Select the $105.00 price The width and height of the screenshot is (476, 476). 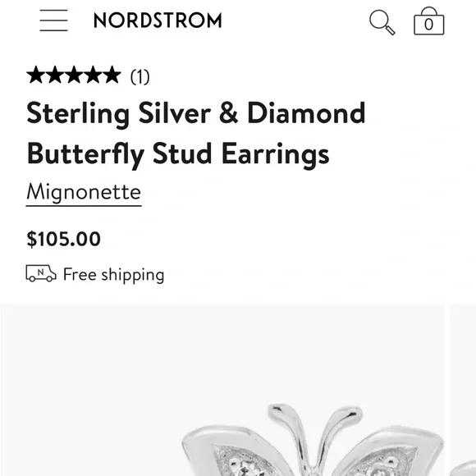[64, 239]
